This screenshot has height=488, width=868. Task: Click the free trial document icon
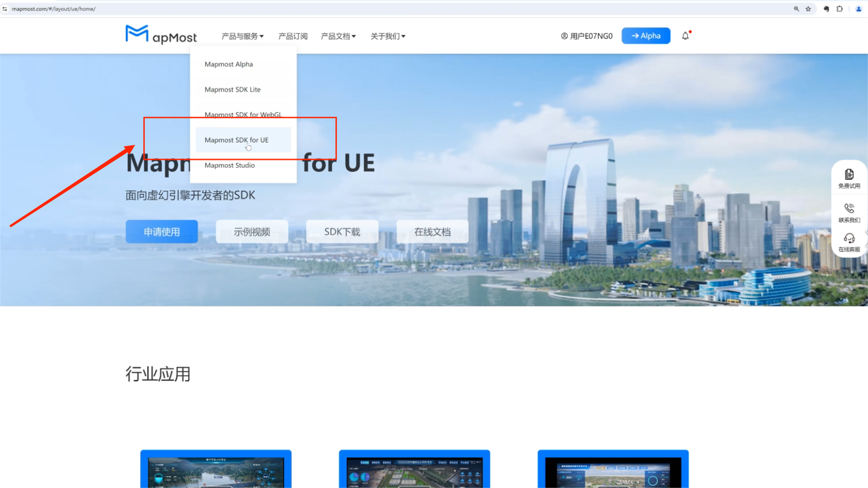(x=849, y=174)
